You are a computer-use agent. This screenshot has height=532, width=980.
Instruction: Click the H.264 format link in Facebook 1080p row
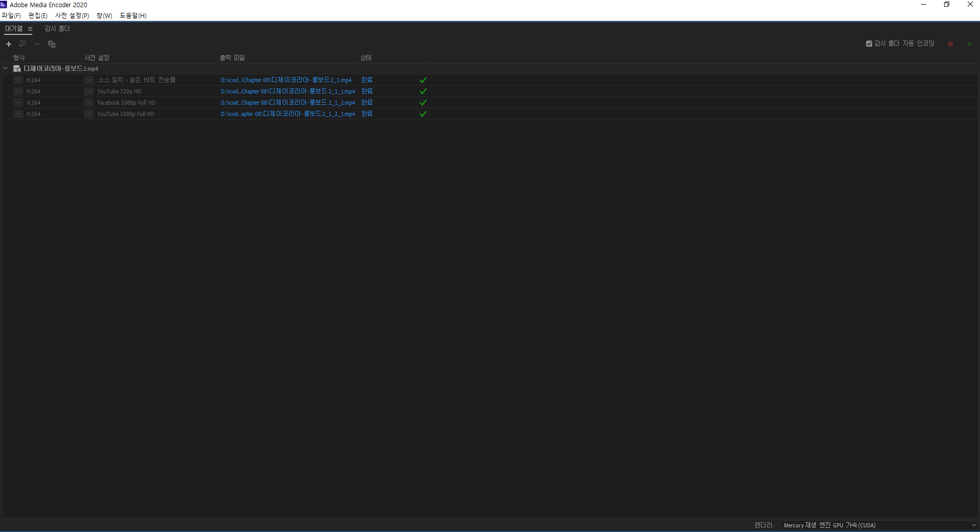click(x=33, y=103)
